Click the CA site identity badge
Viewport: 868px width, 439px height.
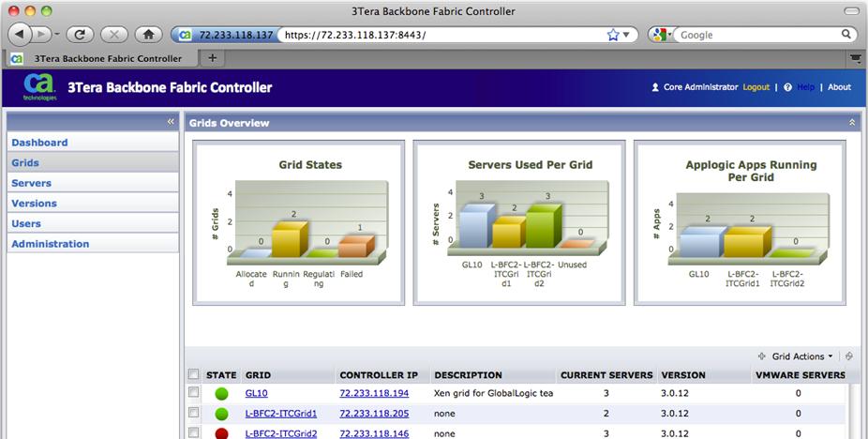(224, 35)
